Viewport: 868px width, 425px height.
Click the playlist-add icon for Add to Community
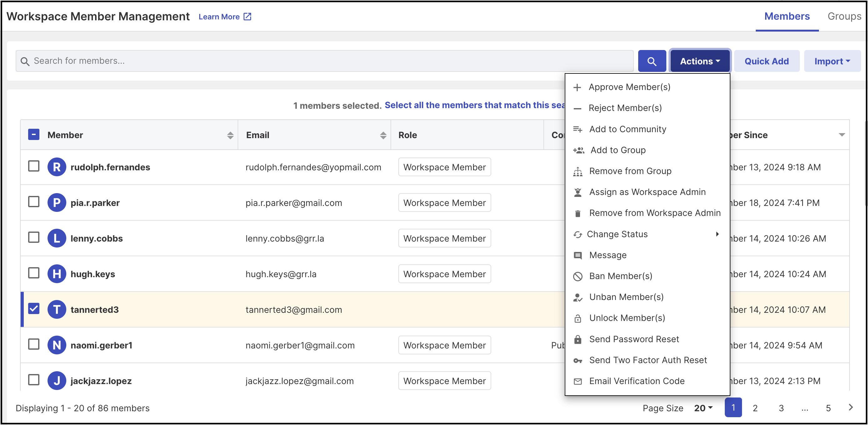click(578, 129)
